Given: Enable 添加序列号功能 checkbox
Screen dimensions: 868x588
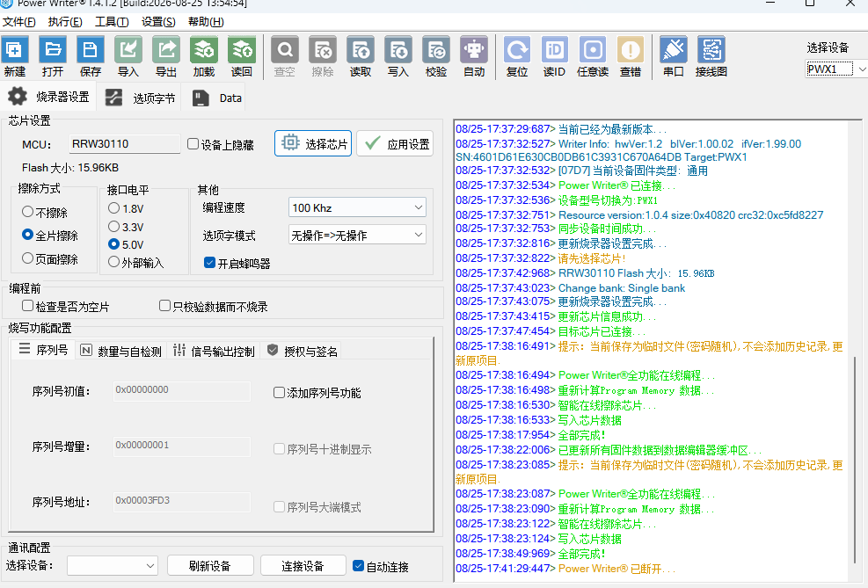Looking at the screenshot, I should (x=280, y=393).
